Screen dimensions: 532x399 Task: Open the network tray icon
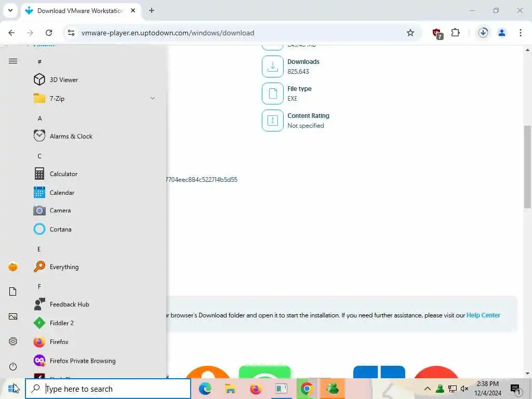coord(453,389)
